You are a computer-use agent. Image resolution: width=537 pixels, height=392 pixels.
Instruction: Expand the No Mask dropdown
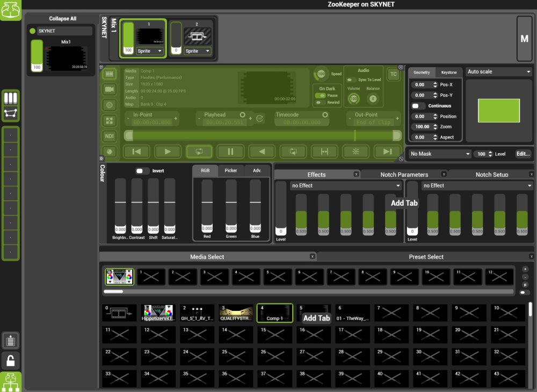[439, 154]
